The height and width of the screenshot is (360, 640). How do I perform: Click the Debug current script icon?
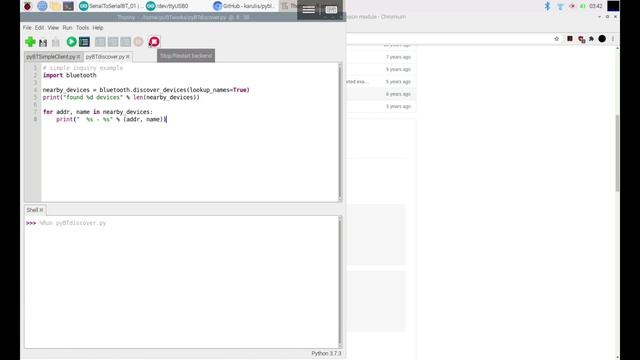84,42
